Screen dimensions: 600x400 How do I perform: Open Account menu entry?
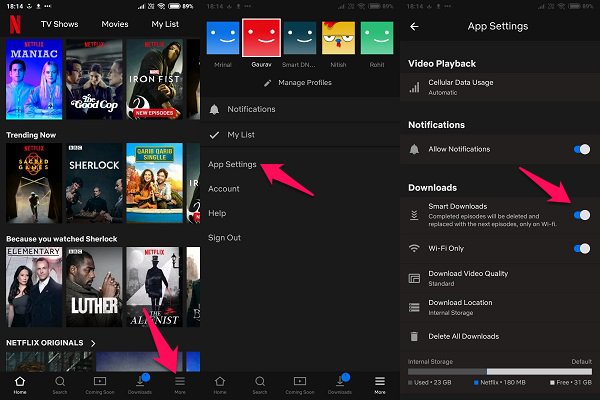pos(223,189)
